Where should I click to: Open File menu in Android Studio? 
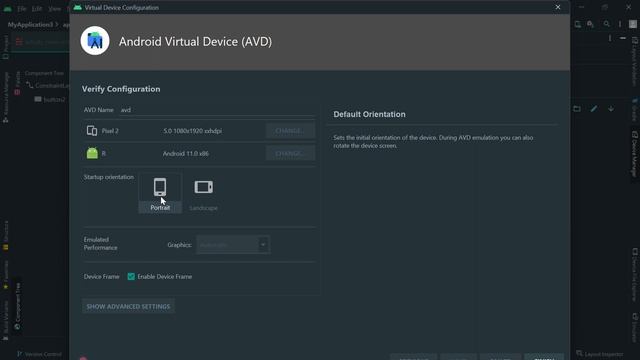click(x=22, y=8)
